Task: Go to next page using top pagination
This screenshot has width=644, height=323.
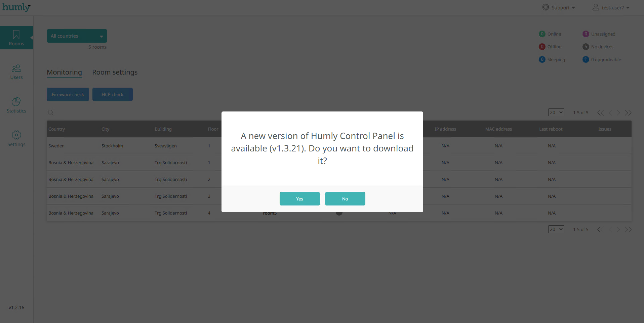Action: click(x=618, y=112)
